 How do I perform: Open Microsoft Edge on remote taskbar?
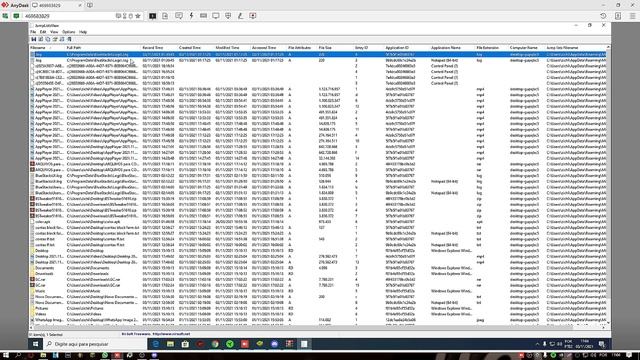pos(156,344)
